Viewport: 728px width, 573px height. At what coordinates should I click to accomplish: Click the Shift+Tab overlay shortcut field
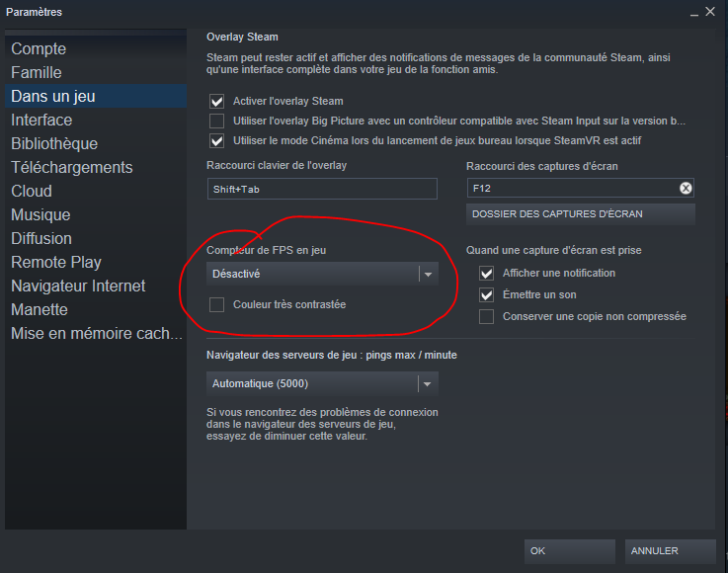coord(322,189)
